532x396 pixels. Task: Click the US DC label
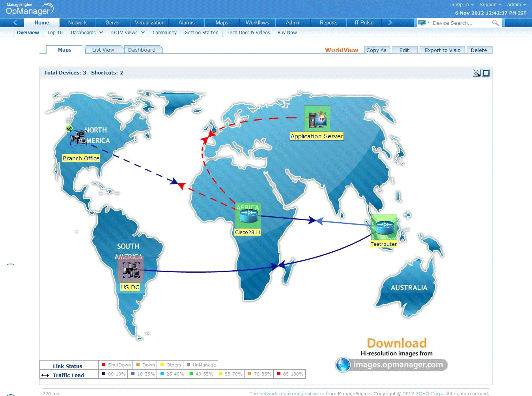pyautogui.click(x=130, y=287)
